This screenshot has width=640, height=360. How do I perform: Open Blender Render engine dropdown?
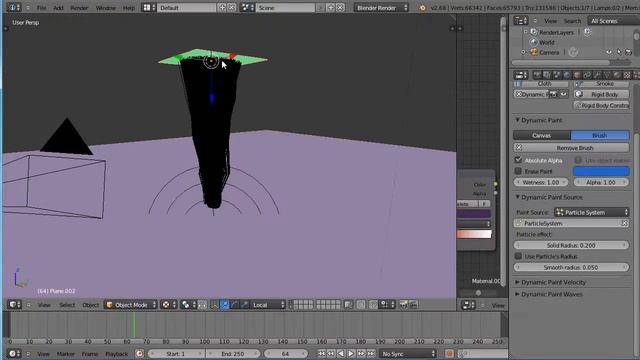tap(381, 7)
